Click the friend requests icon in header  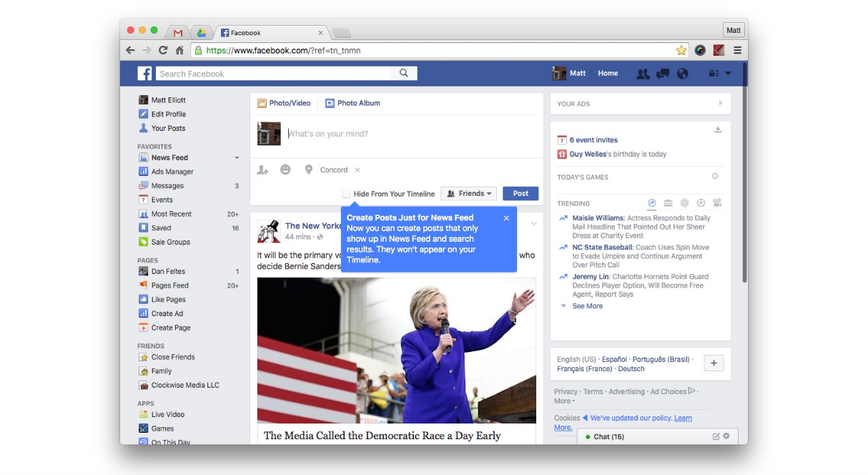643,74
